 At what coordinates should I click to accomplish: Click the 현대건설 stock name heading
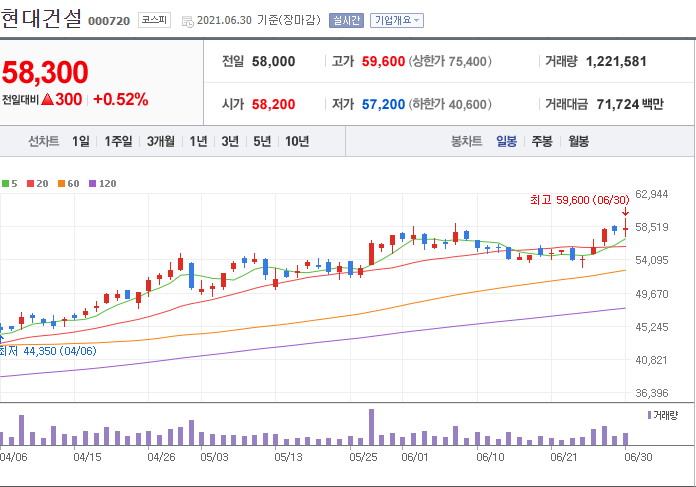[41, 19]
